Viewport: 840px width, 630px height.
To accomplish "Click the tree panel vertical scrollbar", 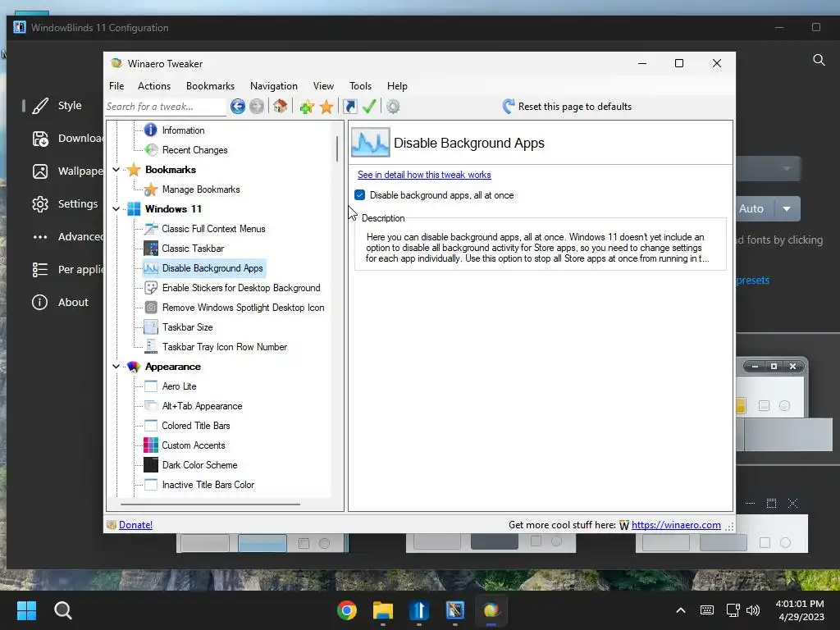I will 337,149.
